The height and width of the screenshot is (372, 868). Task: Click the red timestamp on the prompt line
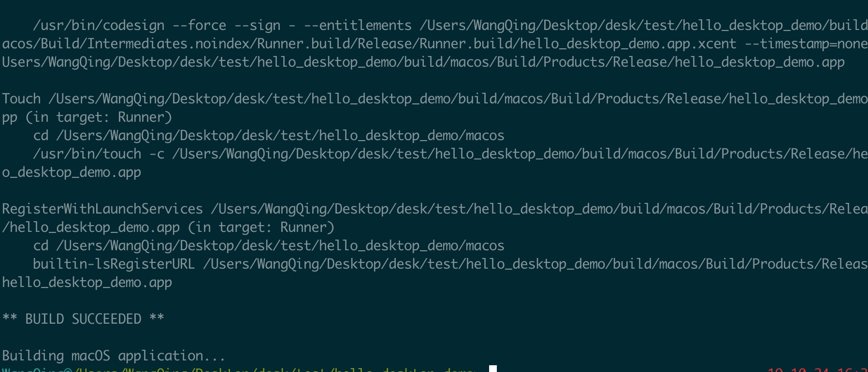817,370
